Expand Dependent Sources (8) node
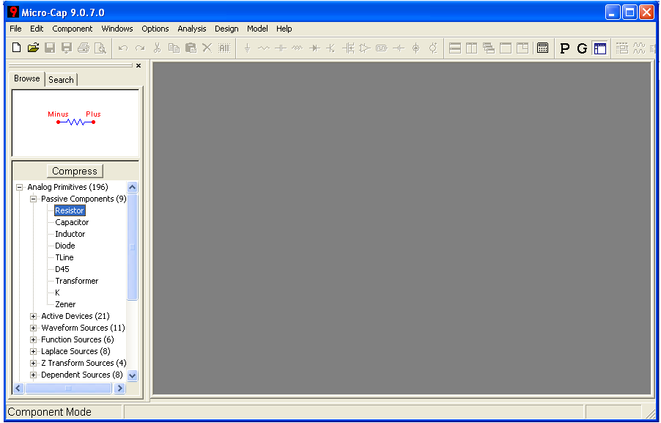 click(33, 375)
